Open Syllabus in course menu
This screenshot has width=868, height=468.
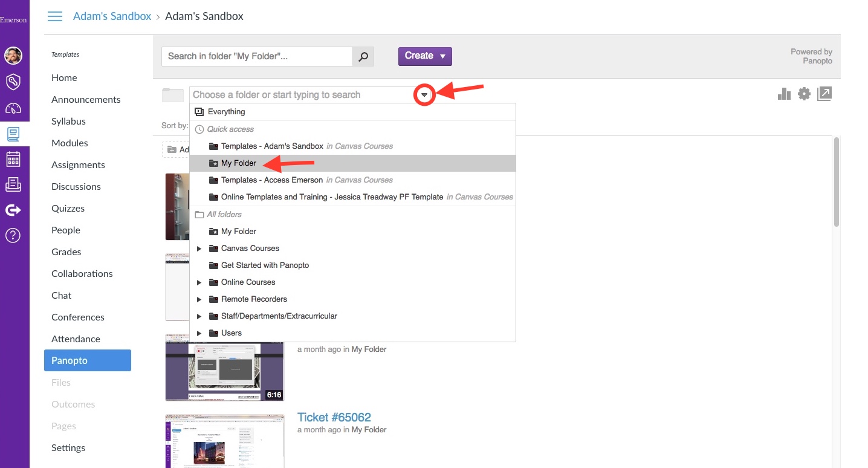[68, 122]
